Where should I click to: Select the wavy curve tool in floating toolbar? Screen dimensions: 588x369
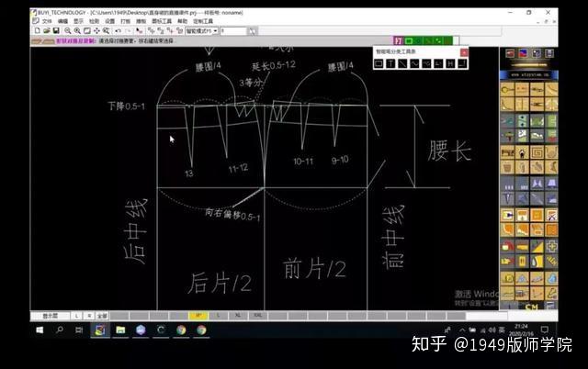(x=414, y=63)
